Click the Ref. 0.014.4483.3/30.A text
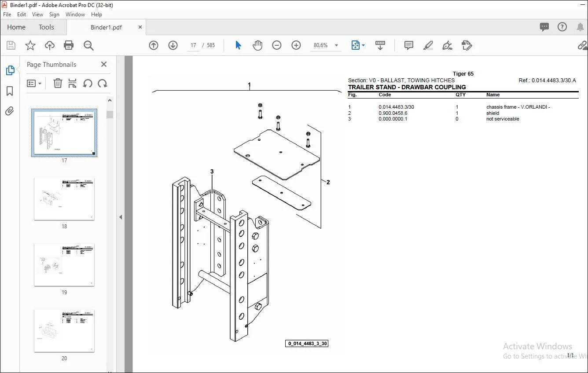This screenshot has height=373, width=588. [547, 80]
